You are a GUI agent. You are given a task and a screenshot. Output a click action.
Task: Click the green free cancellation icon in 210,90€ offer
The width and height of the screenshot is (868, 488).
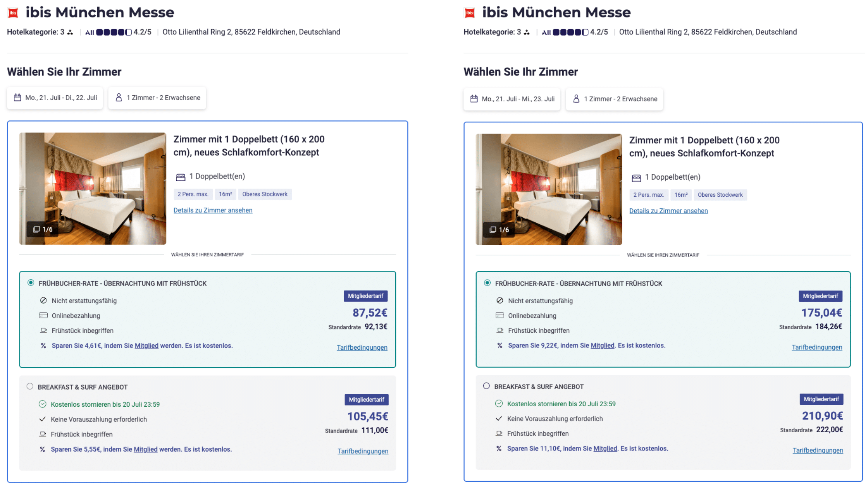(499, 404)
